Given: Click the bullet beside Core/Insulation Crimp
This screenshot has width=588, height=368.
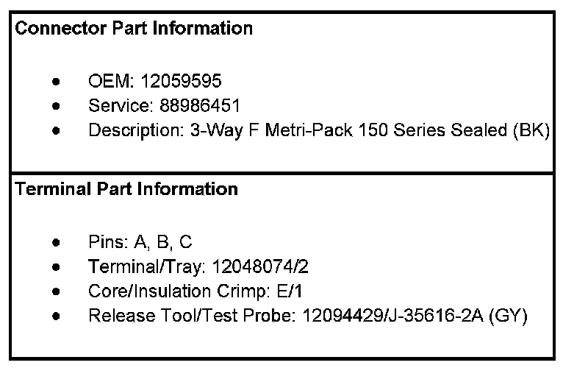Looking at the screenshot, I should pos(57,291).
